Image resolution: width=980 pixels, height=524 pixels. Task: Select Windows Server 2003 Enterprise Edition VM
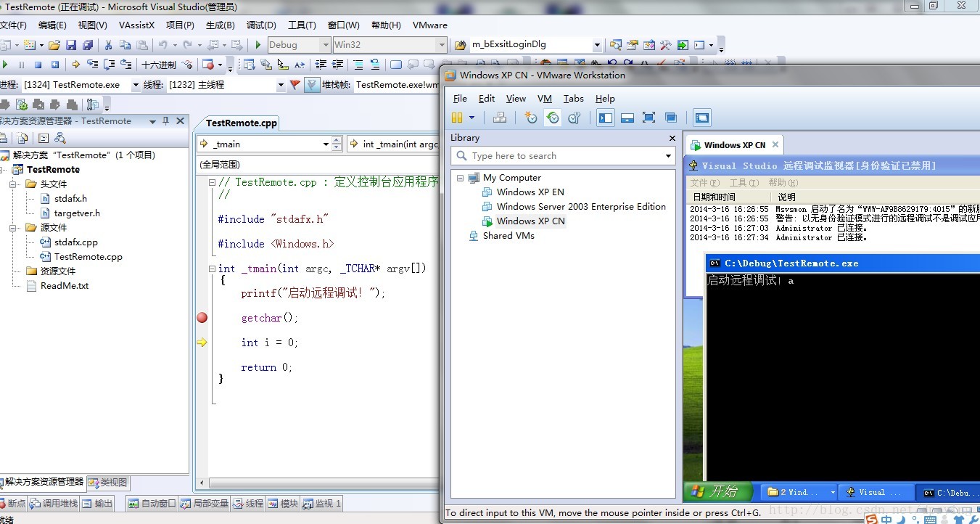581,207
